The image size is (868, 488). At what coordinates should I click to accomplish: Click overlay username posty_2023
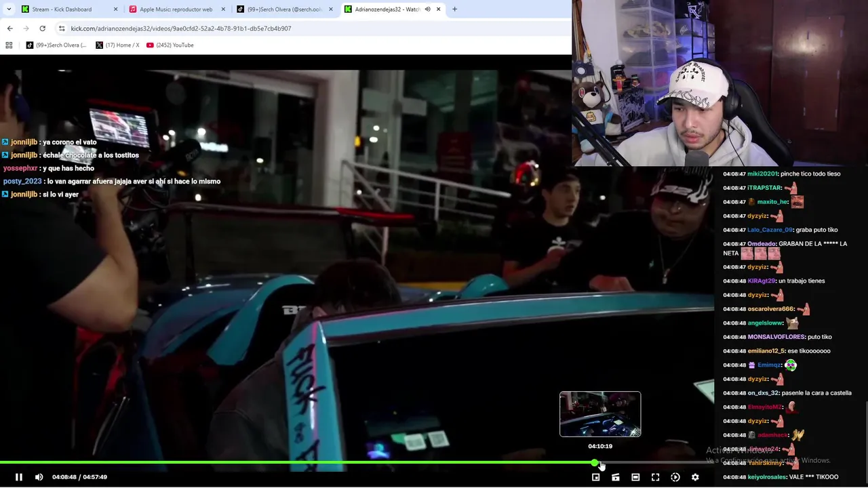pyautogui.click(x=22, y=182)
